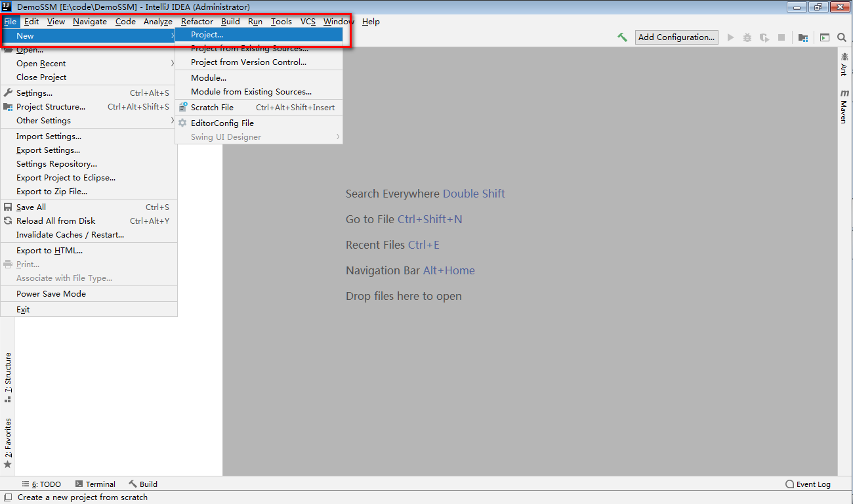Click status text 'Create a new project from scratch'
This screenshot has height=504, width=853.
point(83,497)
